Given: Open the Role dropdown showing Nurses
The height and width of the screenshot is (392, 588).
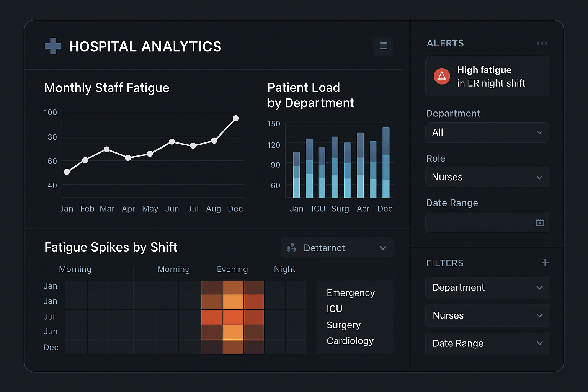Looking at the screenshot, I should (x=487, y=177).
